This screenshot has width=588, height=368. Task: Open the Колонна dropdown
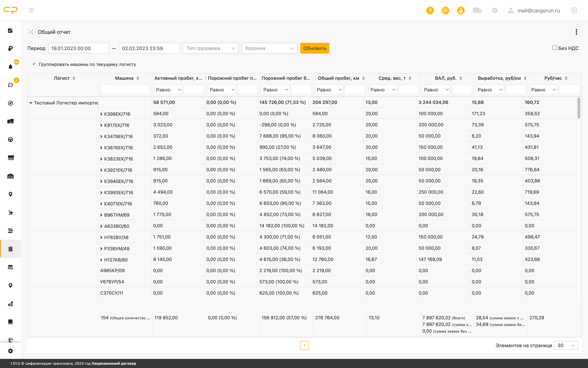pos(269,48)
